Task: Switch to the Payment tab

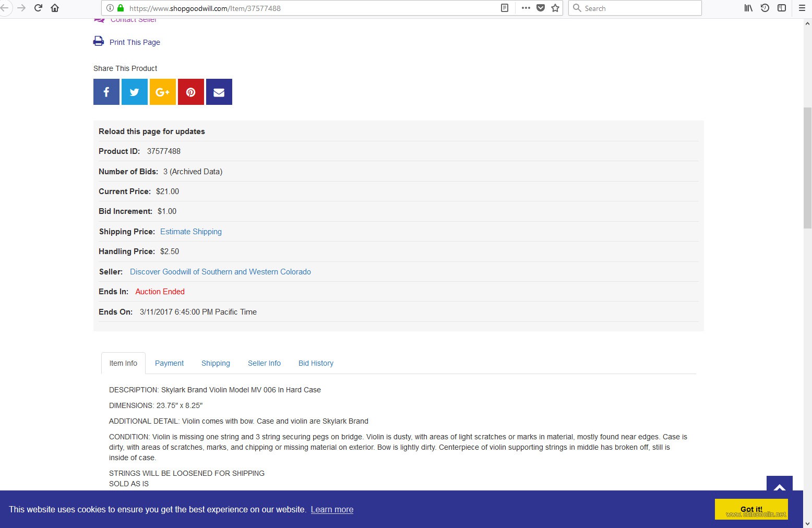Action: pos(169,363)
